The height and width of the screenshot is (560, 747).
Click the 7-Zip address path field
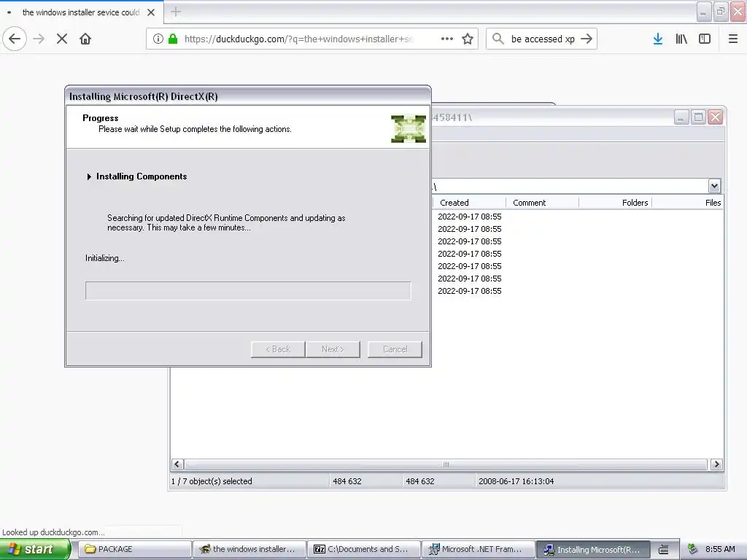569,186
